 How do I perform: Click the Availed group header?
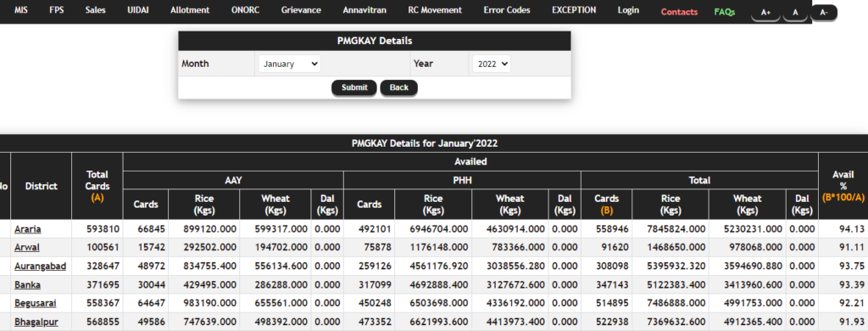[470, 161]
